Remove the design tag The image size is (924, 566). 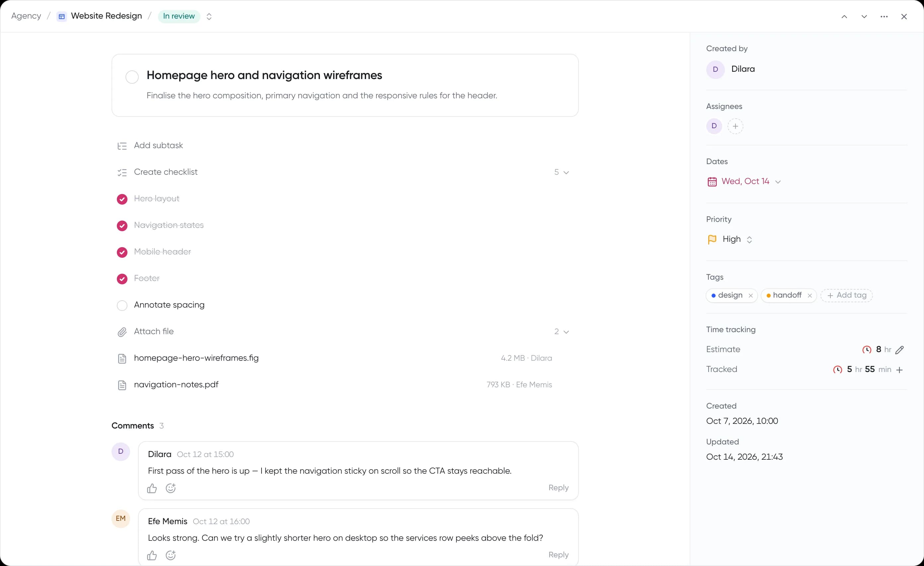[750, 296]
